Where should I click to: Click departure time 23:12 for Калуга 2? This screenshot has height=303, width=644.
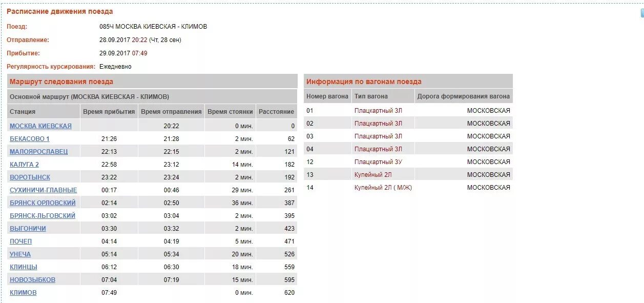[172, 165]
